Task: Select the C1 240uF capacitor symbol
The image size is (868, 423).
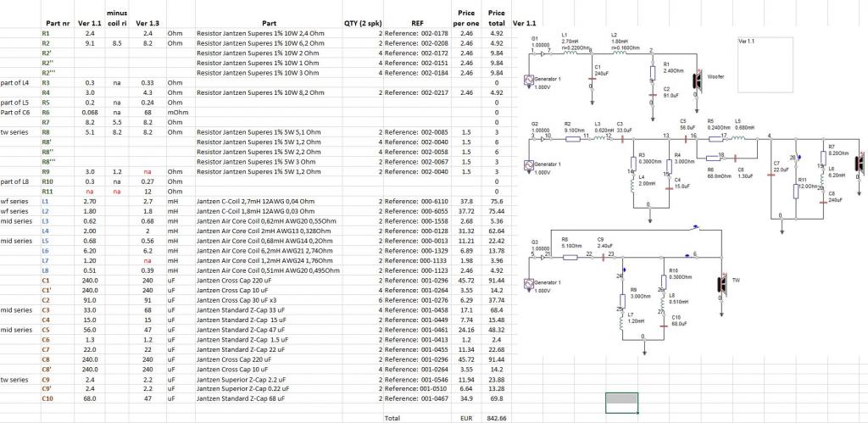Action: [592, 77]
